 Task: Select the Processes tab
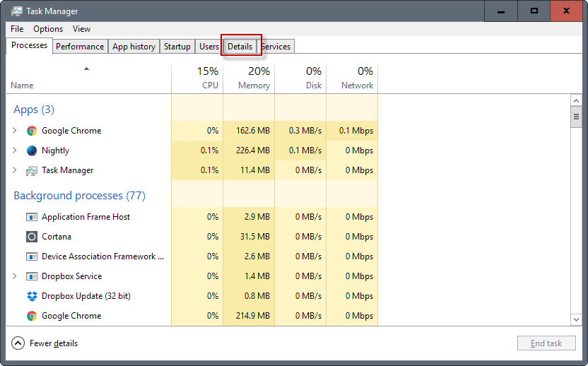pyautogui.click(x=29, y=45)
